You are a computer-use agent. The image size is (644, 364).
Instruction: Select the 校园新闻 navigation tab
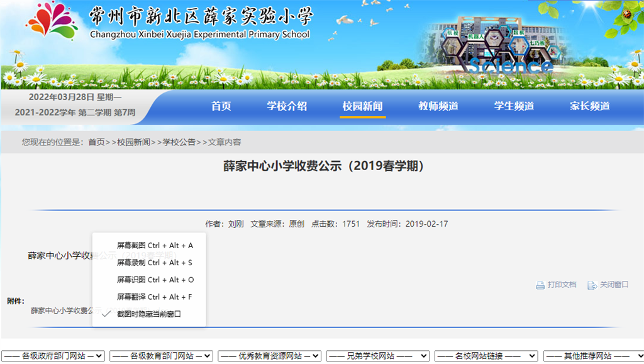coord(362,106)
